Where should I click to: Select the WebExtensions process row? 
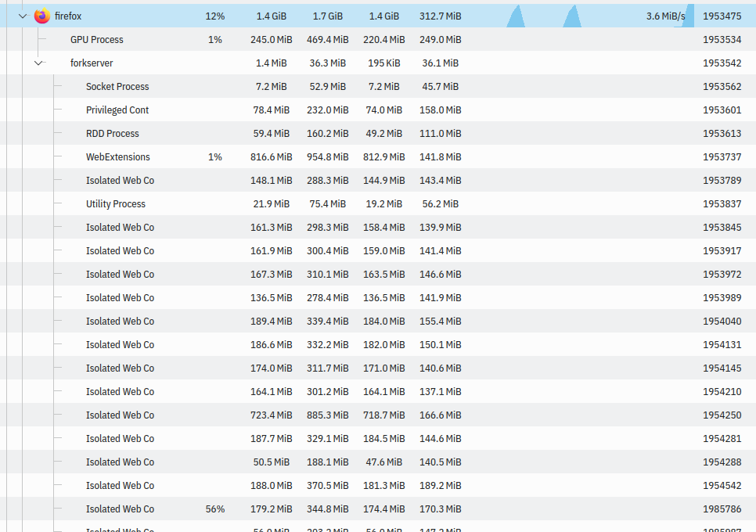coord(378,156)
